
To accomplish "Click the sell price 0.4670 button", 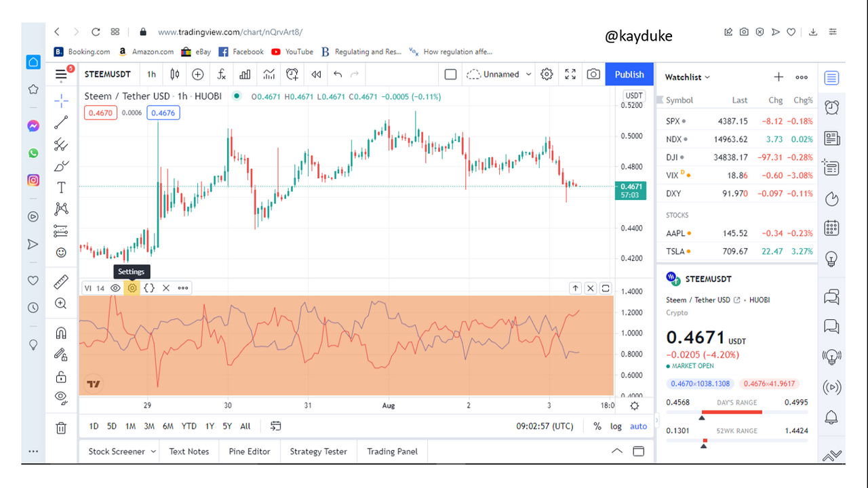I will (x=101, y=113).
